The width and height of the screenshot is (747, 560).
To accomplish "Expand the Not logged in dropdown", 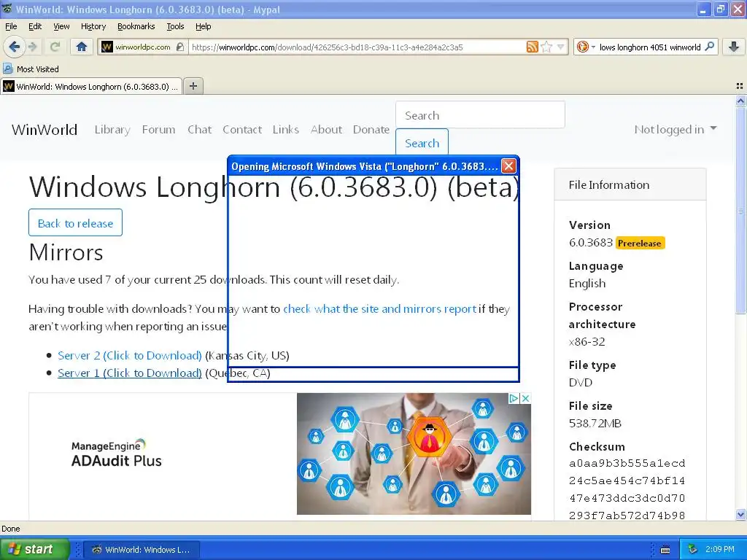I will 675,130.
